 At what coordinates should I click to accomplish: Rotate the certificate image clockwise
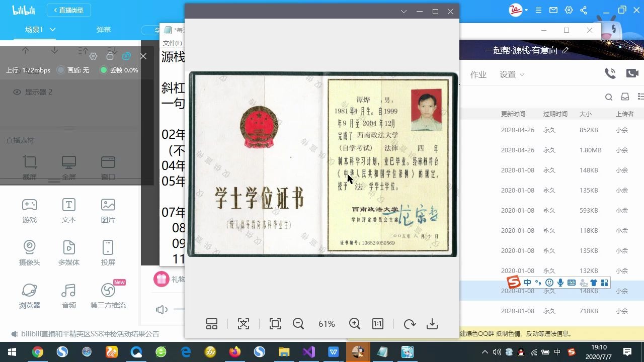pyautogui.click(x=410, y=324)
